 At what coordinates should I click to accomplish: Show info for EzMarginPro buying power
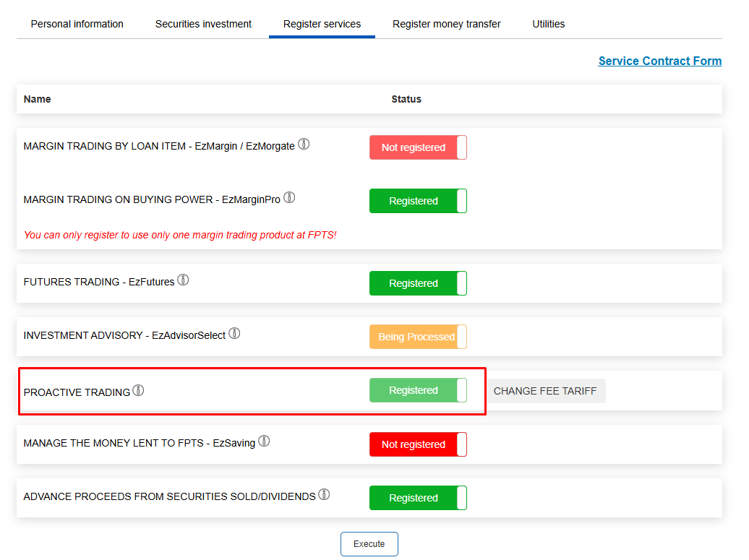point(289,197)
